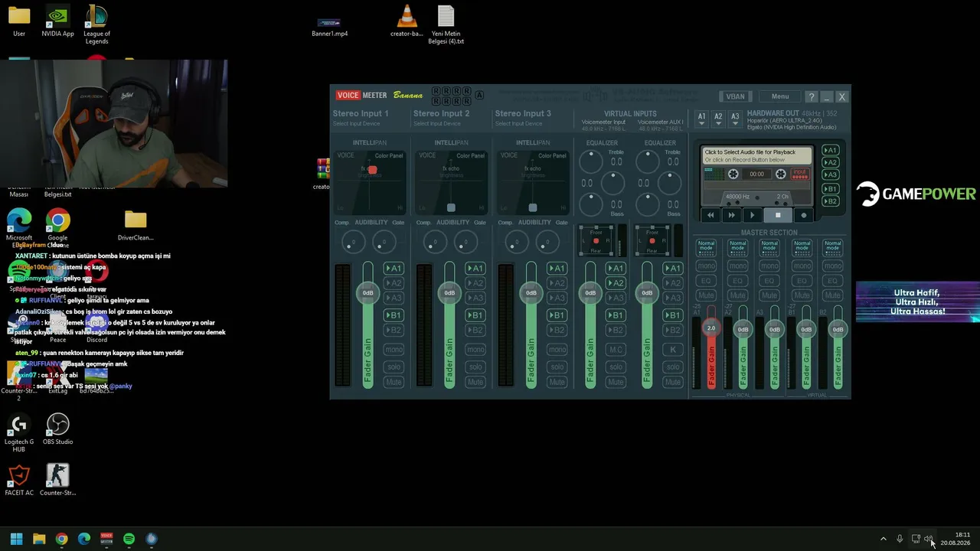980x551 pixels.
Task: Open FACEIT AC desktop shortcut
Action: coord(19,480)
